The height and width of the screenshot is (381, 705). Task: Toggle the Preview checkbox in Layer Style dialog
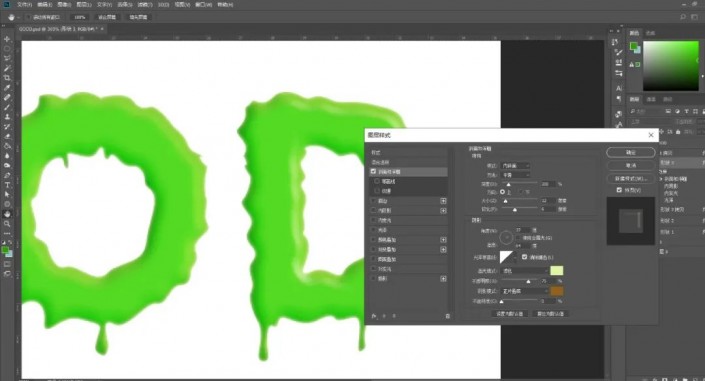(x=619, y=190)
